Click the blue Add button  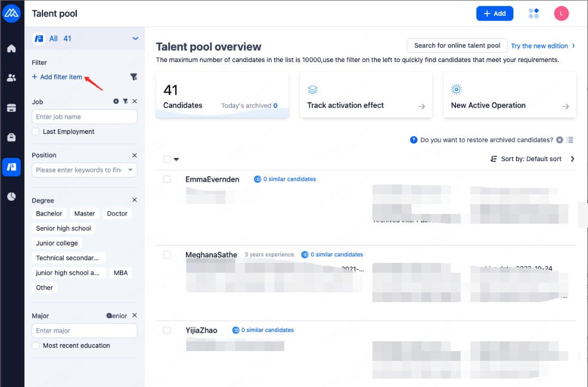point(494,14)
